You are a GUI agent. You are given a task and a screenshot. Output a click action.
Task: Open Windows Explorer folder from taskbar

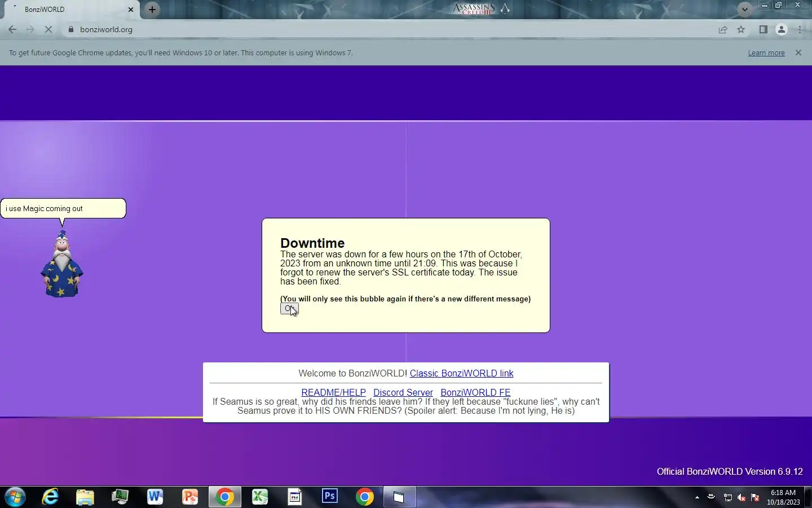pyautogui.click(x=85, y=497)
